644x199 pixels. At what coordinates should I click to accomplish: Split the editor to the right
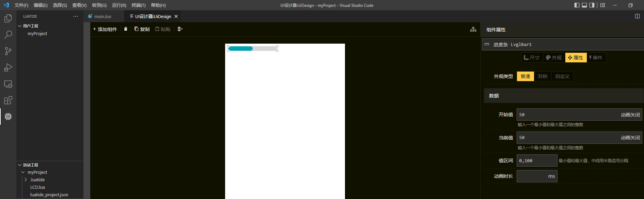point(637,16)
